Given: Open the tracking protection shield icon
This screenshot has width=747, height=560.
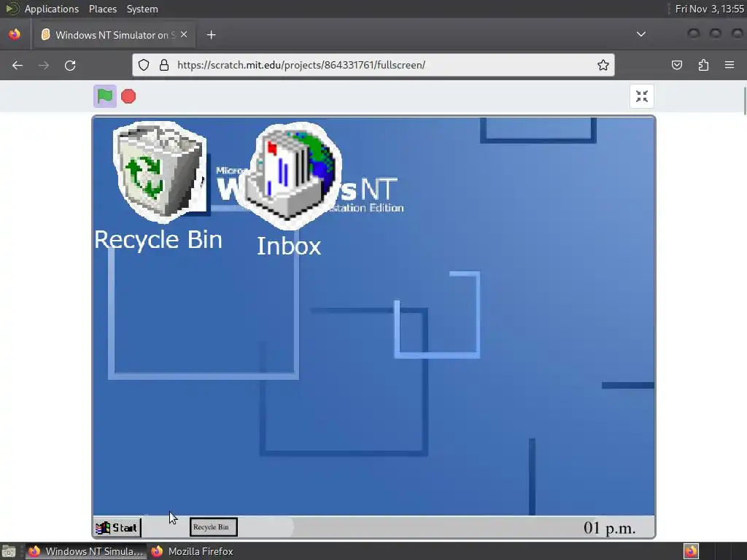Looking at the screenshot, I should coord(144,65).
